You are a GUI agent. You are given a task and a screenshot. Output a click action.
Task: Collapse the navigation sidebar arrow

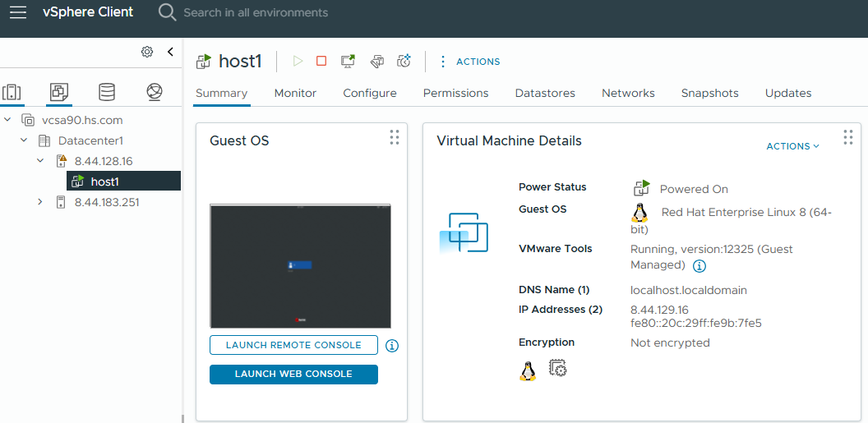(170, 52)
